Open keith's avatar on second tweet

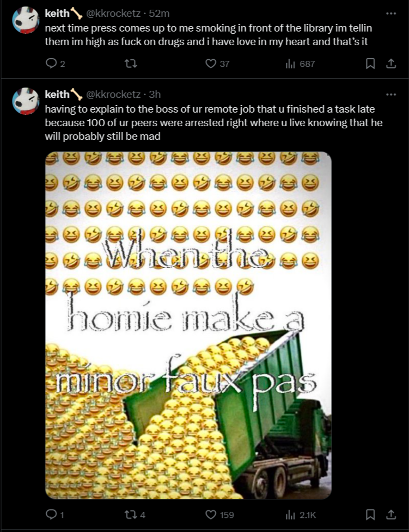(26, 101)
